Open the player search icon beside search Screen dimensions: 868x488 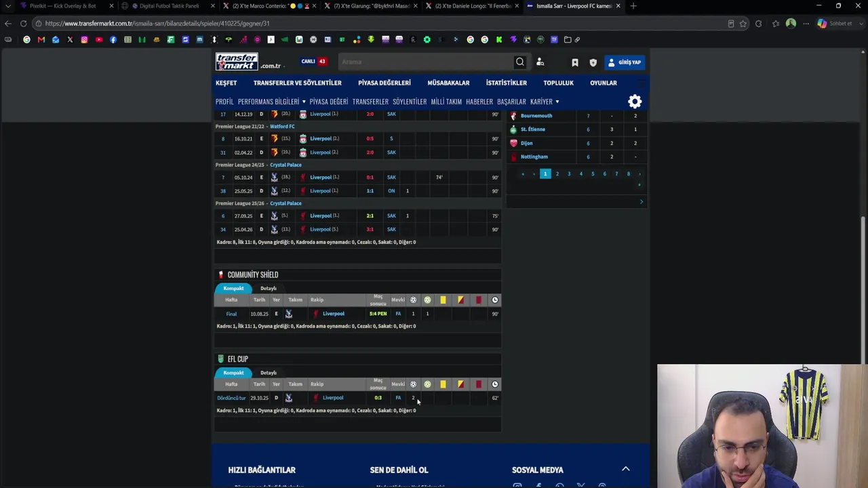pos(540,62)
